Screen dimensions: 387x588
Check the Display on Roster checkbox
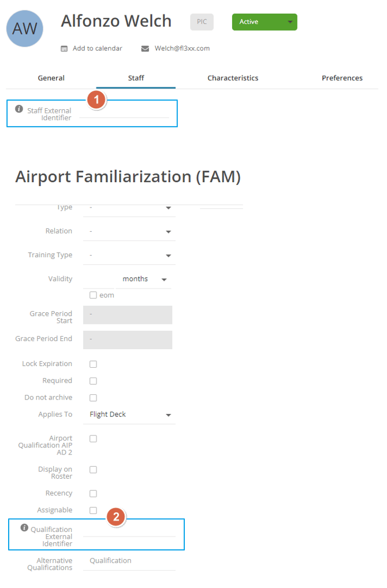coord(93,469)
